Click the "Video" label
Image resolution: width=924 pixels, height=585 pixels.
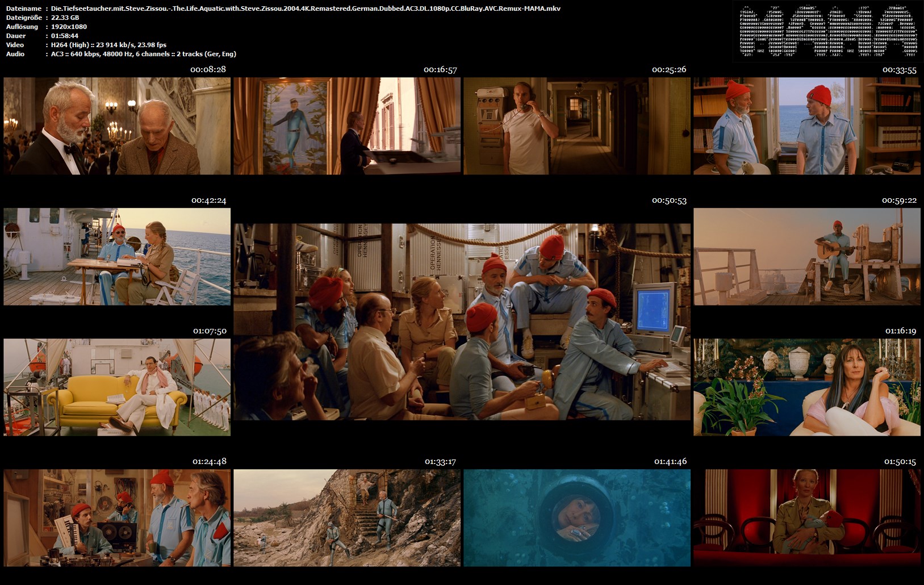[15, 45]
